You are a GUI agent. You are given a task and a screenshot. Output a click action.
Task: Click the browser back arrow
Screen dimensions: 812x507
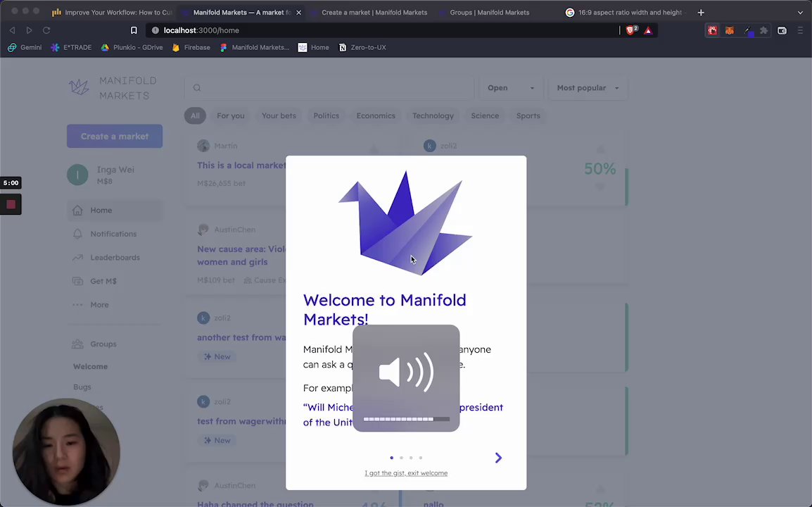pyautogui.click(x=13, y=30)
